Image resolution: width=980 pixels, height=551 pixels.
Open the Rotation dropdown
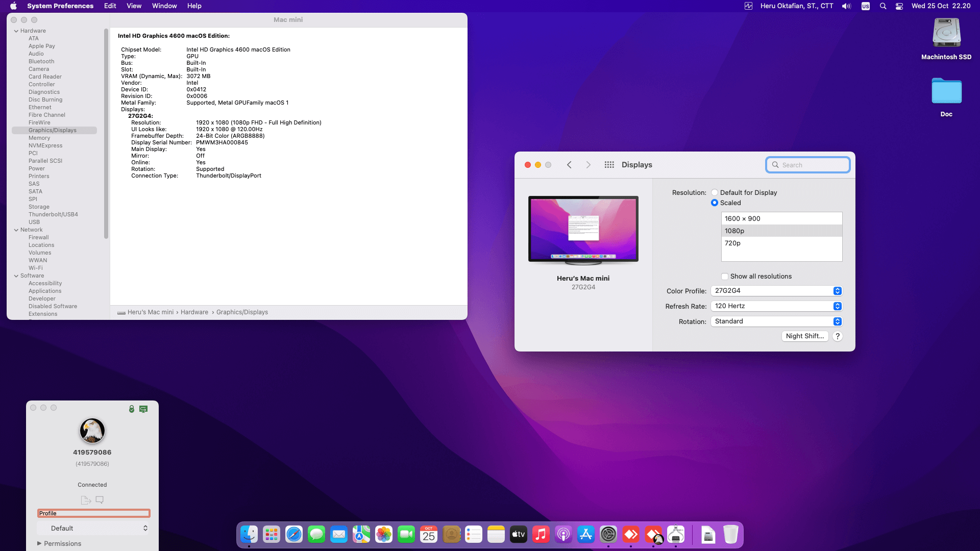coord(776,321)
